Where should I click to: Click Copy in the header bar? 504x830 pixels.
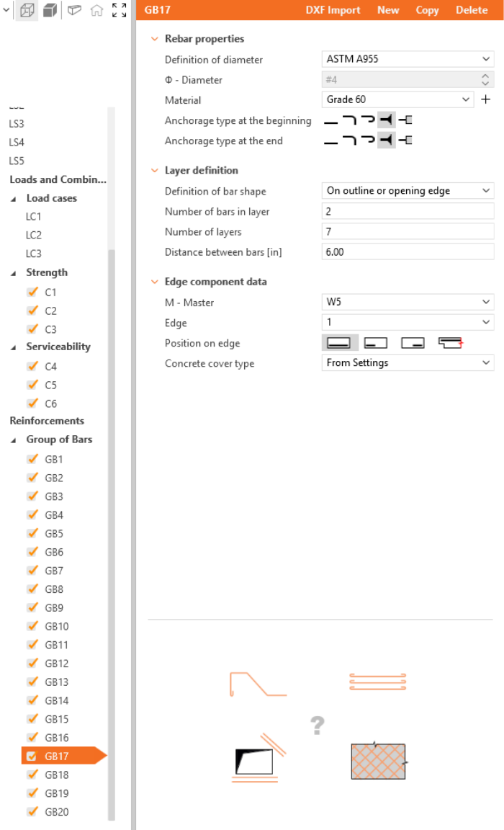(427, 10)
